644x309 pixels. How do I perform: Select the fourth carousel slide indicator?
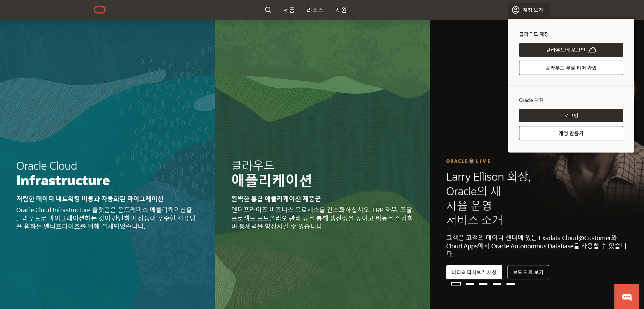(497, 284)
